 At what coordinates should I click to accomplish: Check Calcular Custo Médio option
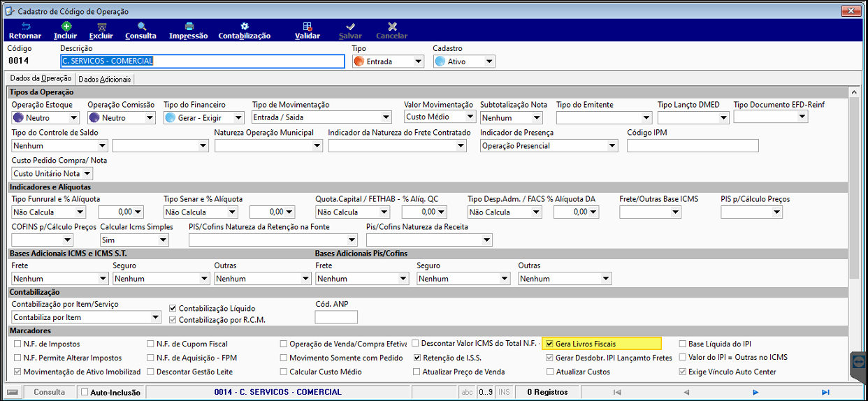pyautogui.click(x=283, y=372)
